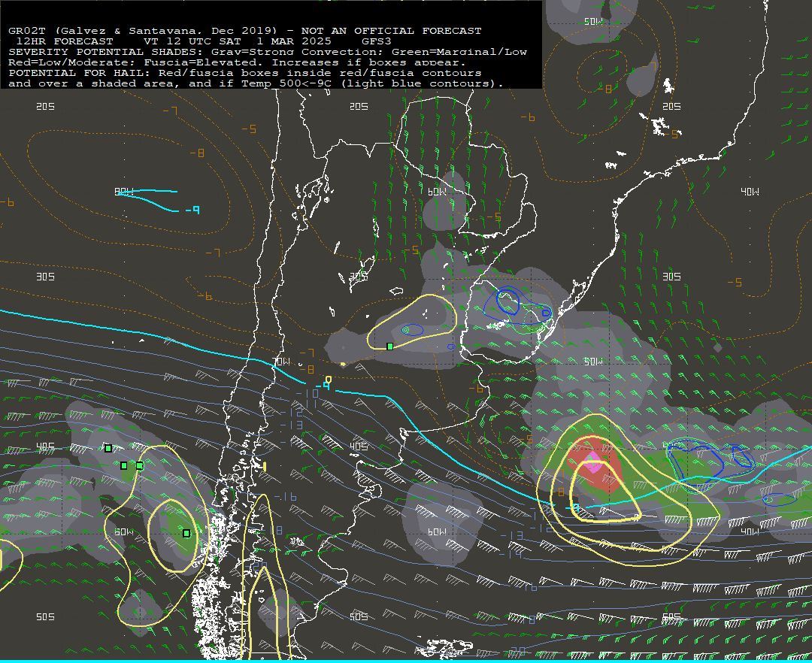The height and width of the screenshot is (663, 812).
Task: Click the 'NOT AN OFFICIAL FORECAST' header text
Action: pos(392,31)
